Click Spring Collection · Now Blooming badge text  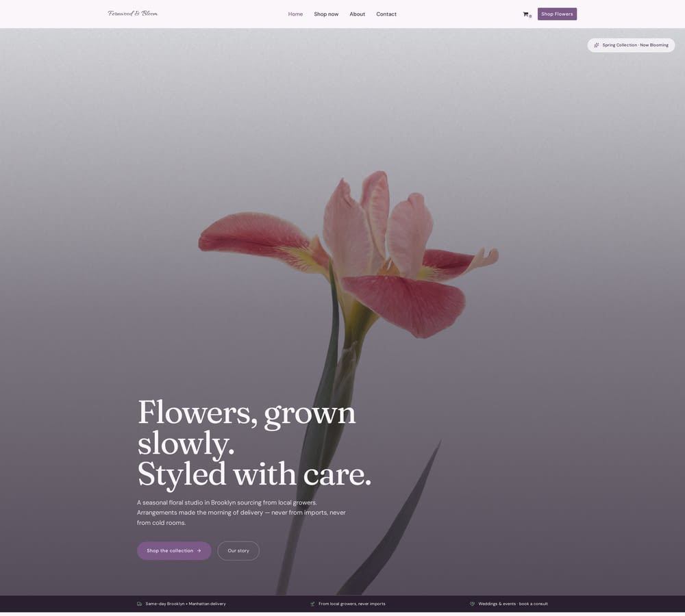point(635,45)
